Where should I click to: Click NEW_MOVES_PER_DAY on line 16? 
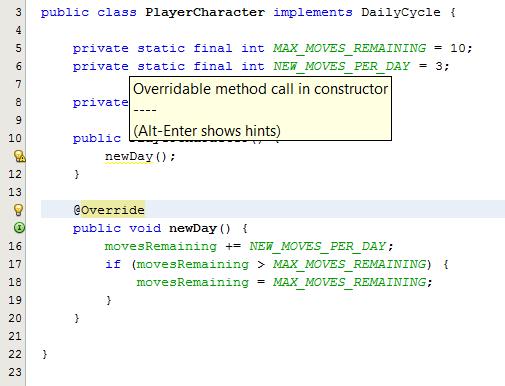click(317, 246)
